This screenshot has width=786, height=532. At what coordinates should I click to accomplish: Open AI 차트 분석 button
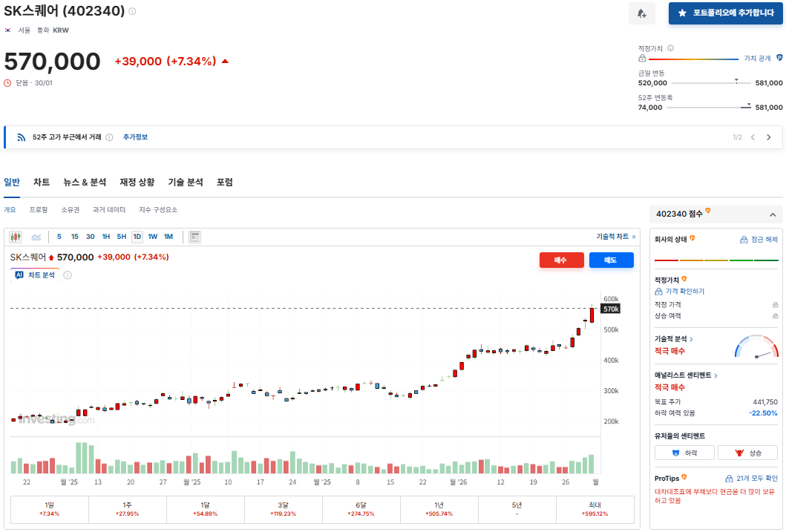pyautogui.click(x=35, y=275)
